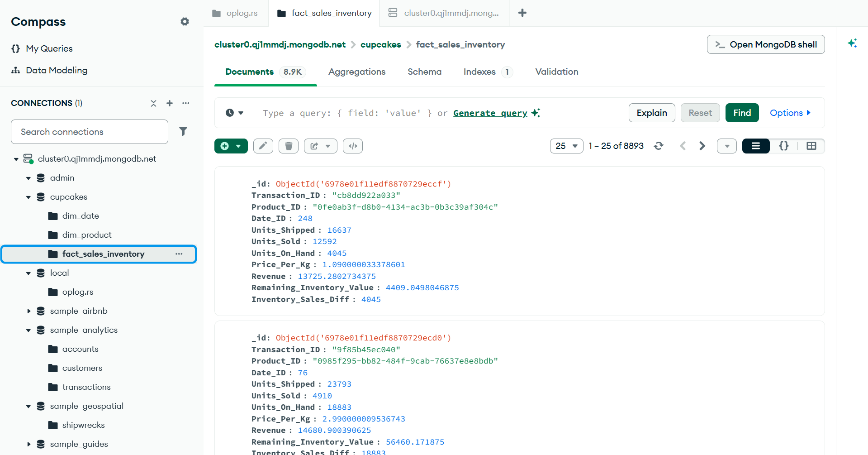Open the accounts collection

80,349
